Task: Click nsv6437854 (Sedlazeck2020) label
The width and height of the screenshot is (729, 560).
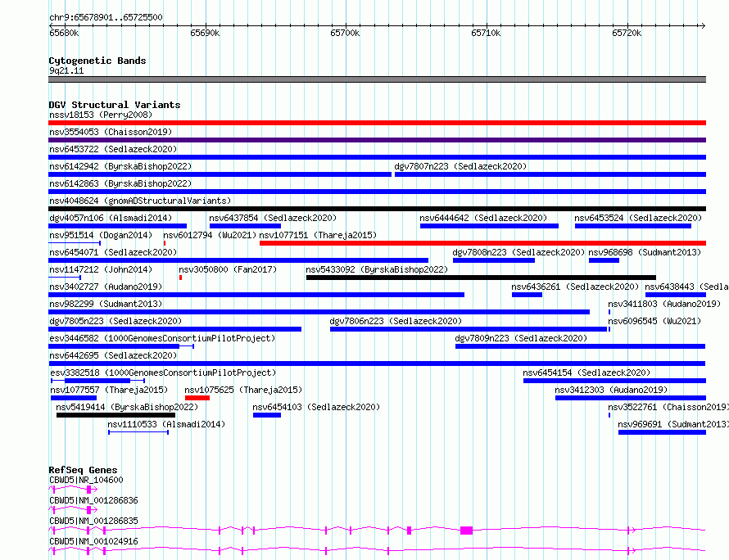Action: [273, 218]
